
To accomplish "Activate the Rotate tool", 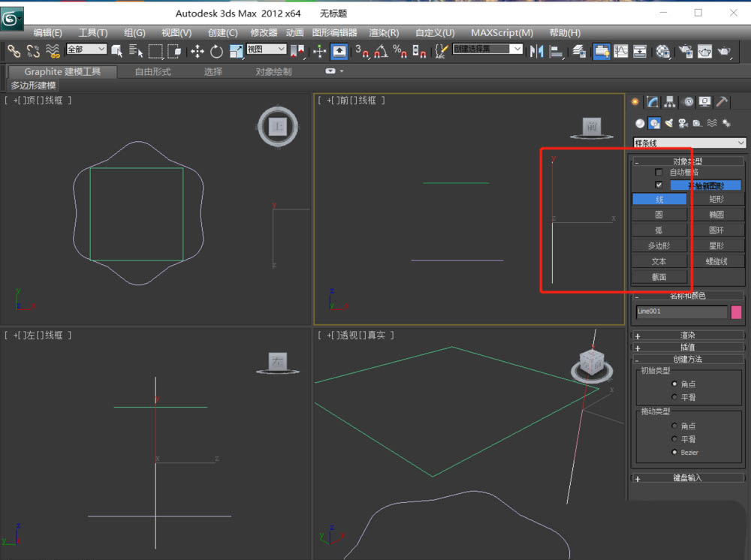I will [216, 51].
